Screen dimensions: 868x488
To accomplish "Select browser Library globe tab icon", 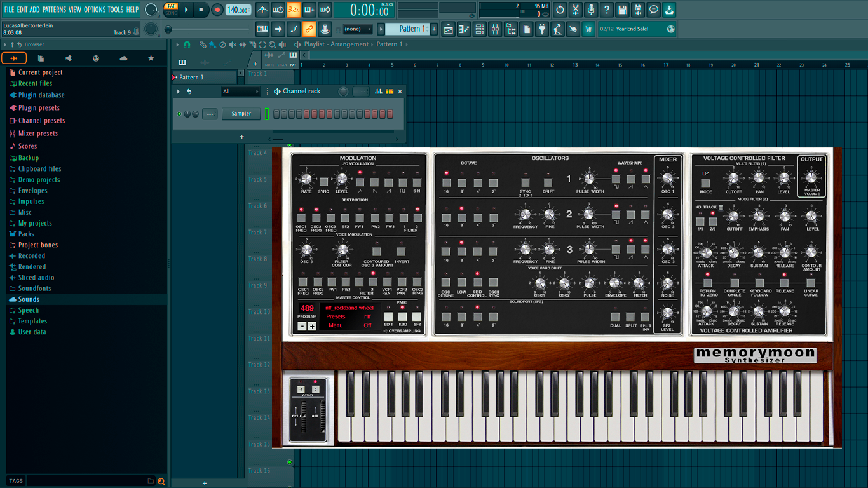I will pos(96,58).
